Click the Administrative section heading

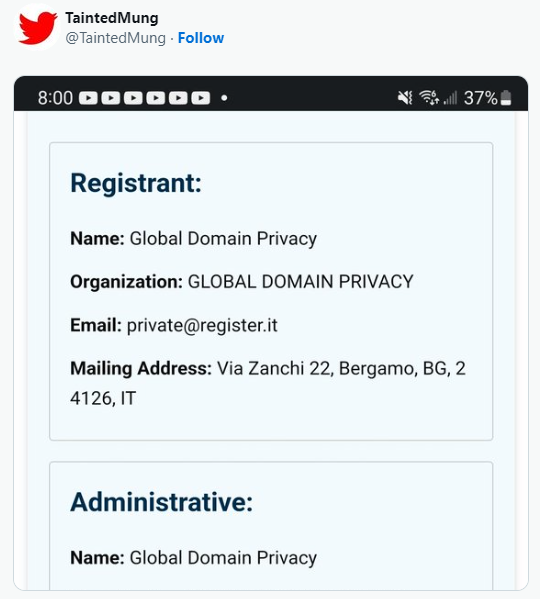tap(162, 502)
